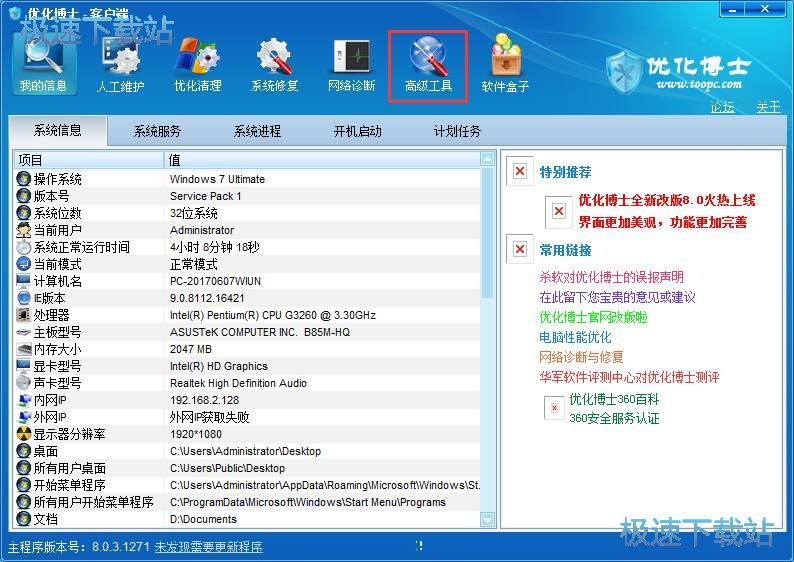Screen dimensions: 794x562
Task: Select the 所有用户开始菜单程序 row
Action: [248, 502]
